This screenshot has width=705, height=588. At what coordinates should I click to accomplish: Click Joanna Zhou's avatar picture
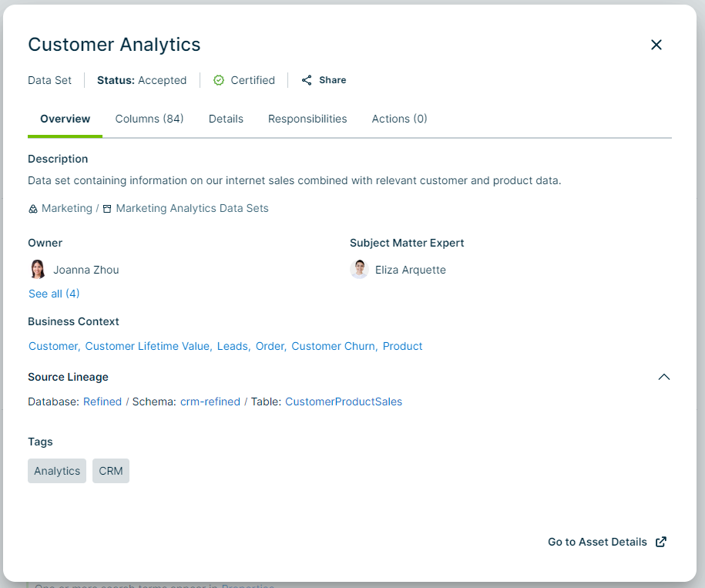pos(38,270)
